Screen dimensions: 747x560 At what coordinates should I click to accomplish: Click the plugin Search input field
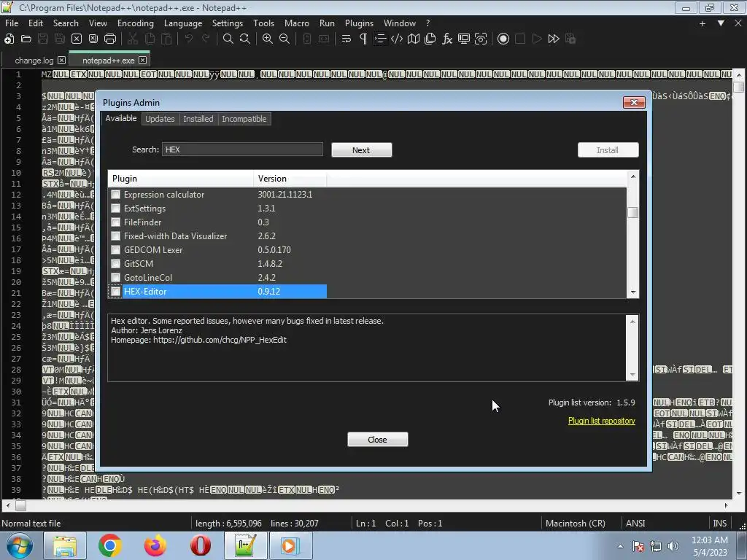coord(242,149)
